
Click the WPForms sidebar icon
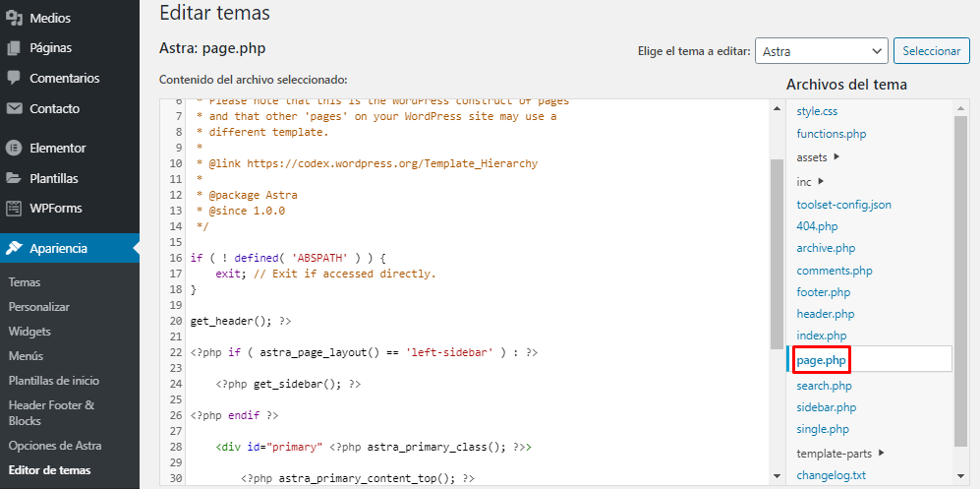click(14, 209)
